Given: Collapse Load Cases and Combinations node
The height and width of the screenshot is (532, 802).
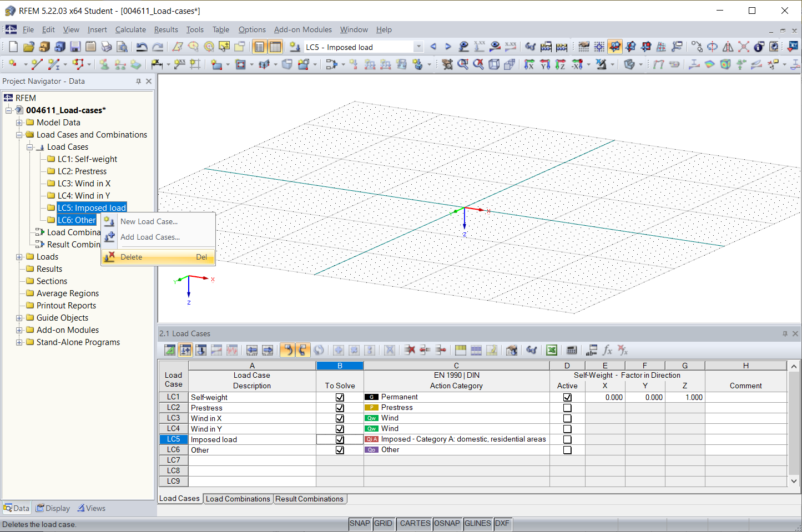Looking at the screenshot, I should (x=19, y=135).
